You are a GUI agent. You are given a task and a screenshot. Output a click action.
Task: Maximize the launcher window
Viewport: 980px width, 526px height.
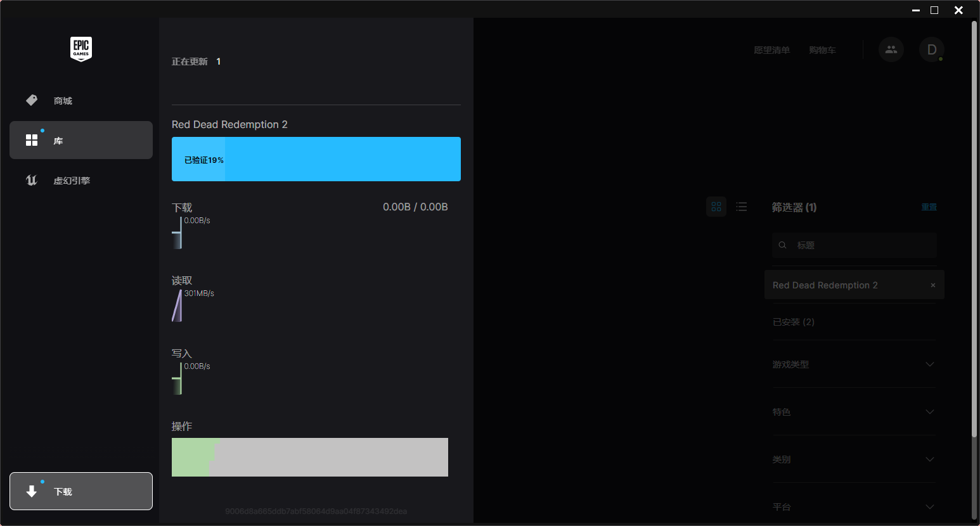tap(934, 10)
